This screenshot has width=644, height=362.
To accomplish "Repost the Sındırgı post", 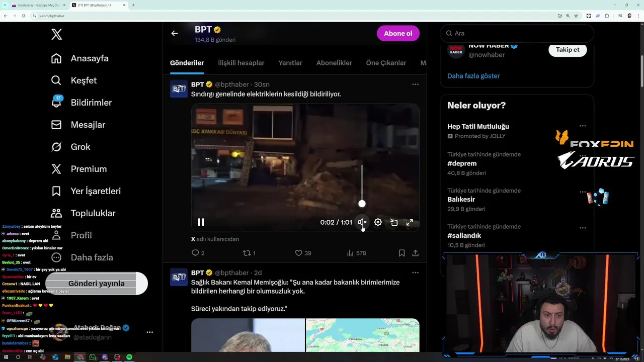I will [247, 253].
